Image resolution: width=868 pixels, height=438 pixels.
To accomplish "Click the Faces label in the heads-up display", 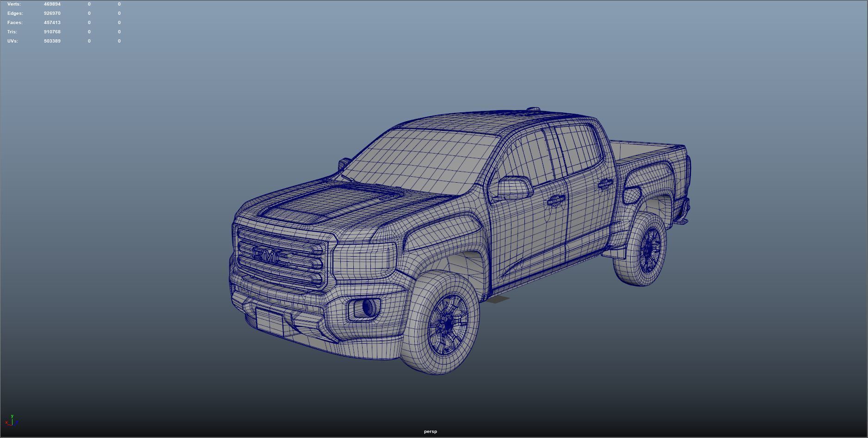I will 15,23.
